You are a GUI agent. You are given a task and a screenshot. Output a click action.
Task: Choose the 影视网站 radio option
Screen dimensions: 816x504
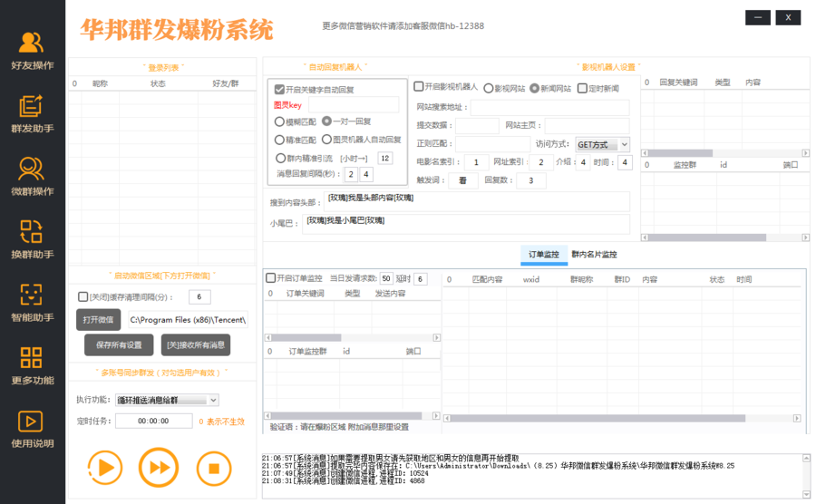click(488, 89)
